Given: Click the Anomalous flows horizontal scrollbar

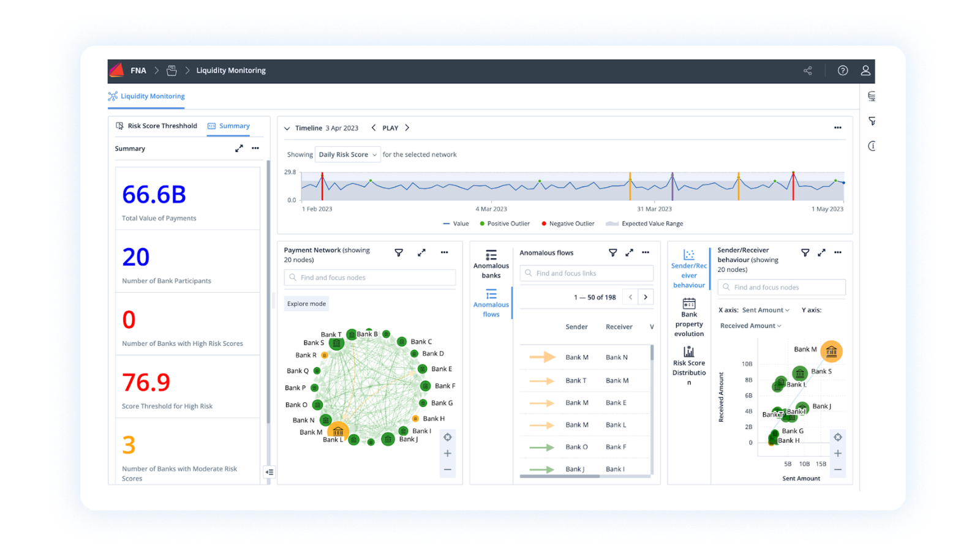Looking at the screenshot, I should coord(559,476).
